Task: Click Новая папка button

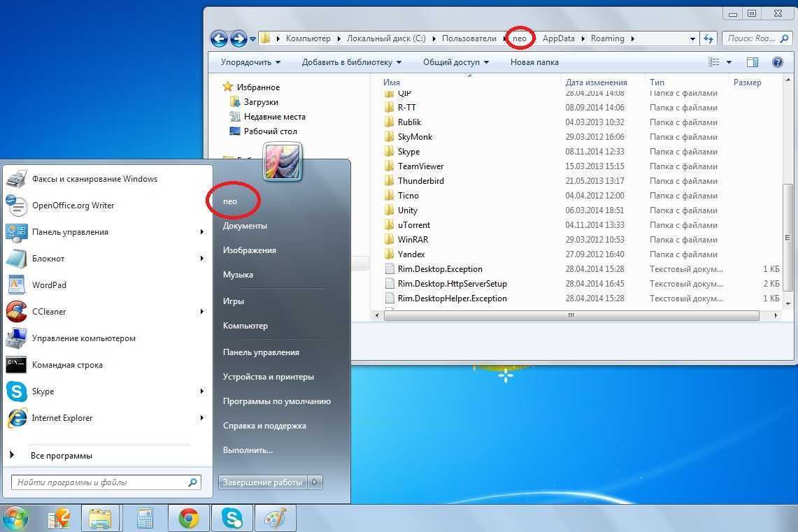Action: point(534,62)
